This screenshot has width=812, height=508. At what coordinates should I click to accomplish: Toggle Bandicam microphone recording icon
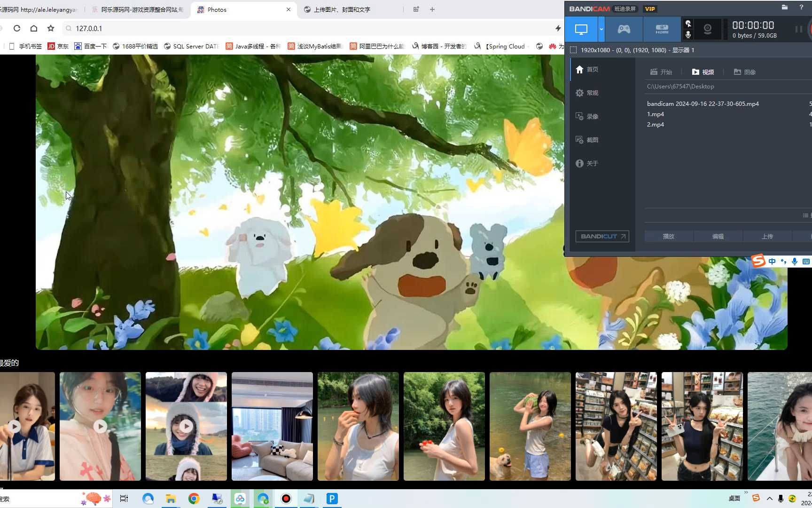[x=688, y=35]
